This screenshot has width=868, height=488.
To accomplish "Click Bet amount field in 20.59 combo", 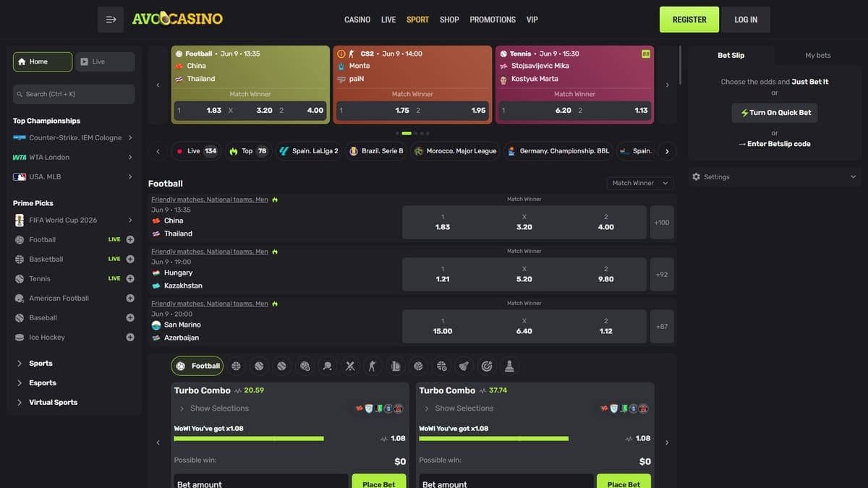I will tap(261, 482).
